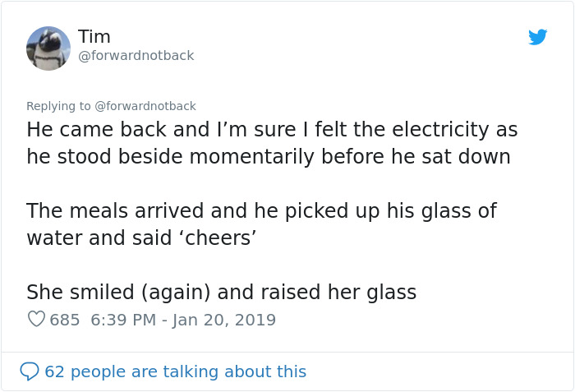Click the 6:39 PM time in the timestamp
The image size is (575, 392).
point(120,320)
